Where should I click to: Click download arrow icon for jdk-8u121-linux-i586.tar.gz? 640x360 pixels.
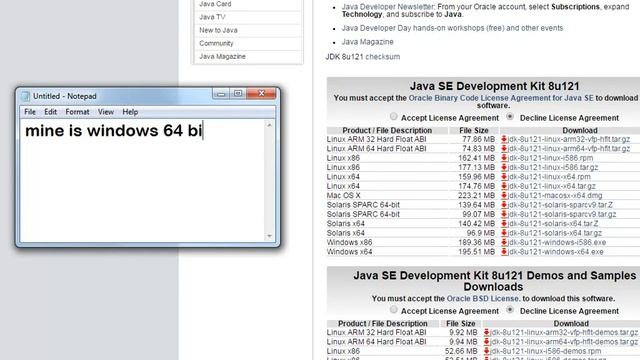point(504,167)
